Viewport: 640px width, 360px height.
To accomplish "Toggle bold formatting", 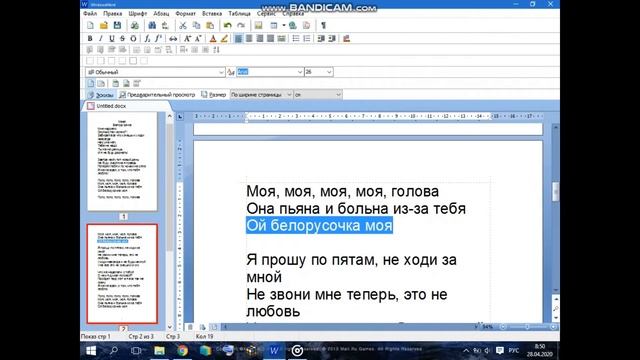I will pos(90,39).
